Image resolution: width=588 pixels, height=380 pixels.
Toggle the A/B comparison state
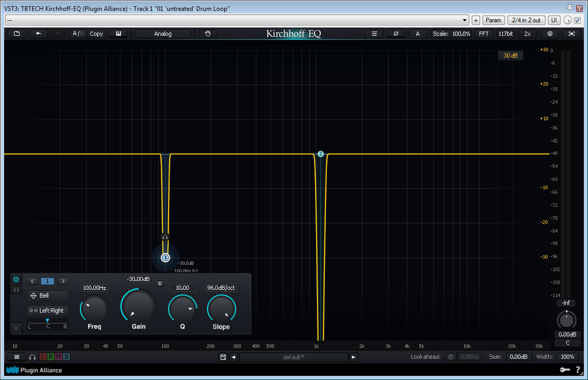pyautogui.click(x=78, y=34)
